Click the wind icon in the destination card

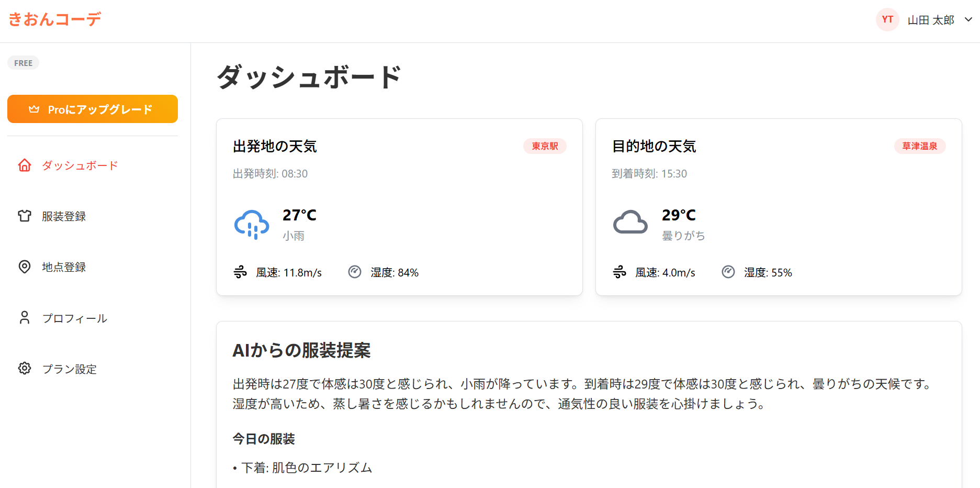pos(619,272)
